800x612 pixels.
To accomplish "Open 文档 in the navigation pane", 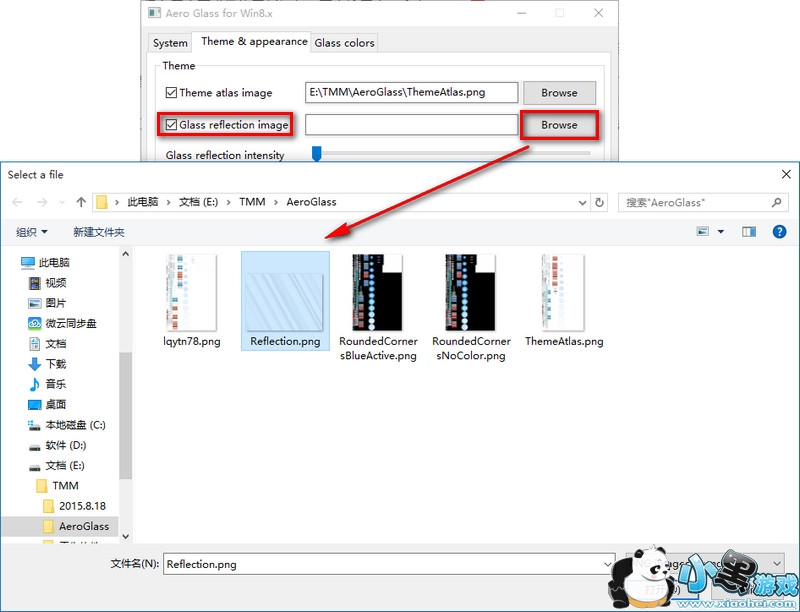I will tap(47, 344).
